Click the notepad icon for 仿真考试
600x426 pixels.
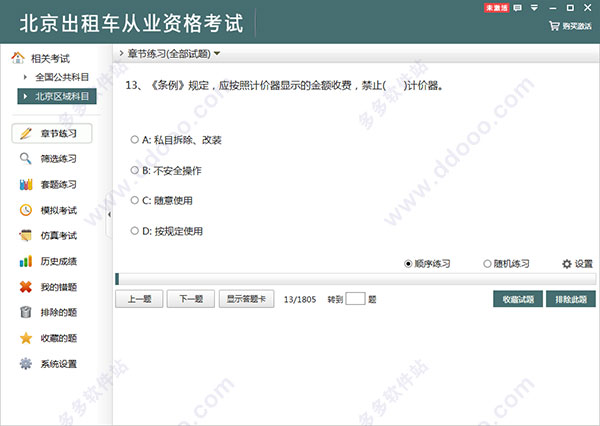point(26,235)
